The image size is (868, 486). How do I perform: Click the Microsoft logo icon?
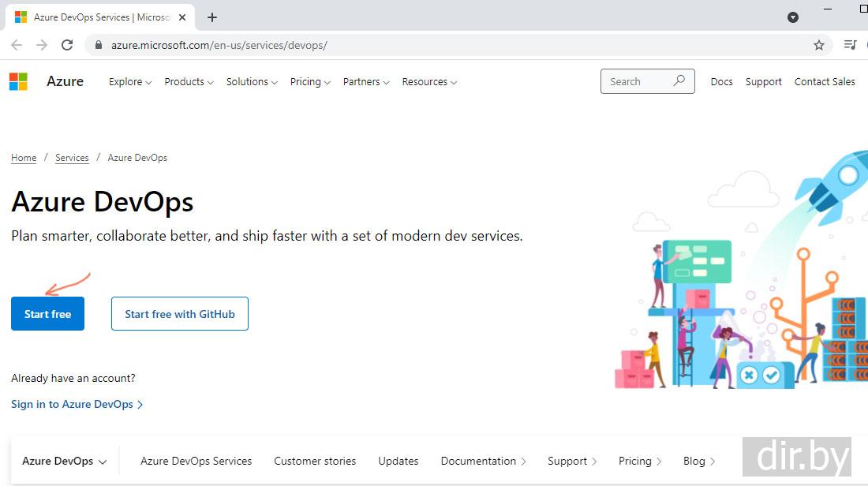[x=18, y=81]
